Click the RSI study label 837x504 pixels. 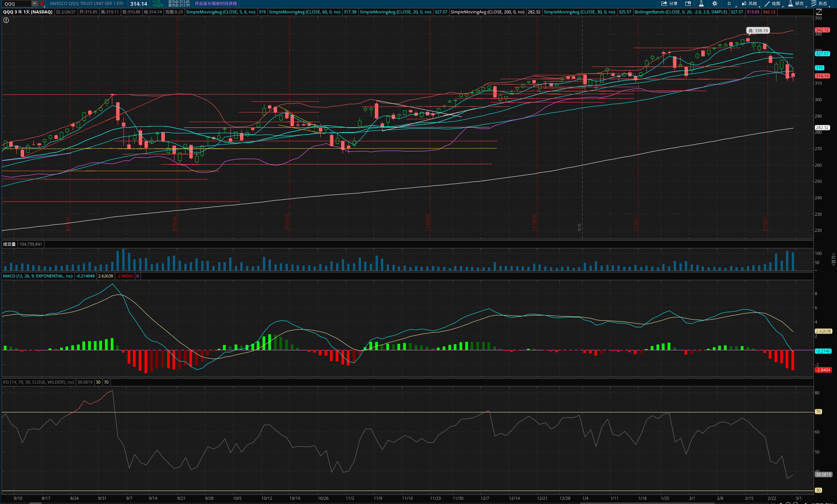click(38, 382)
